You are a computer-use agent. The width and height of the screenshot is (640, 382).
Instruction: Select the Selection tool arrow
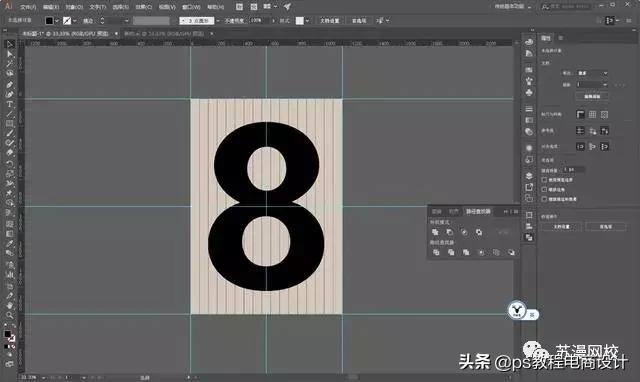pos(10,44)
